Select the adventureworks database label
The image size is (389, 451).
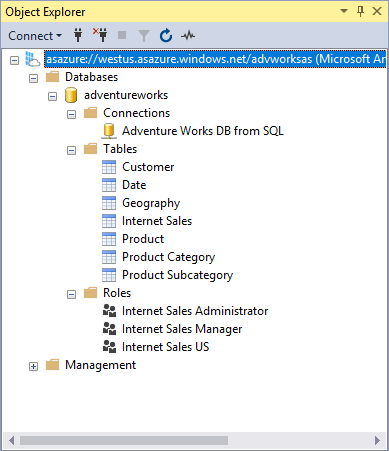126,95
